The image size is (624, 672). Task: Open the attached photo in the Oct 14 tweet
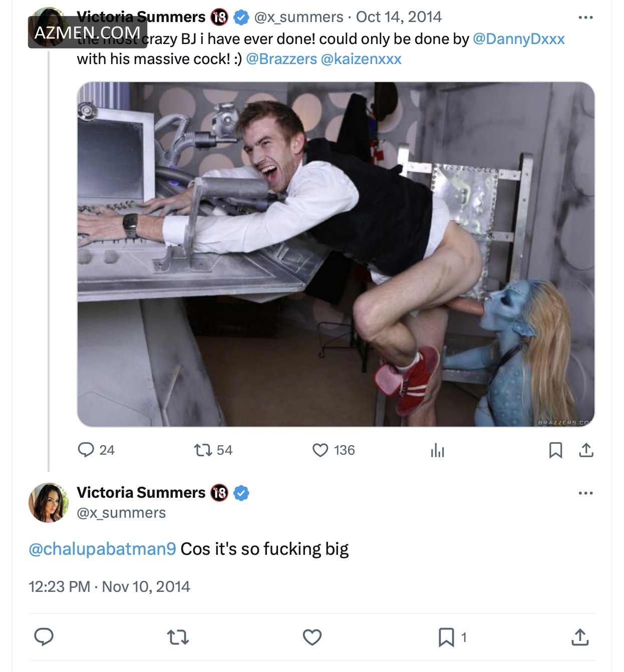click(x=336, y=254)
